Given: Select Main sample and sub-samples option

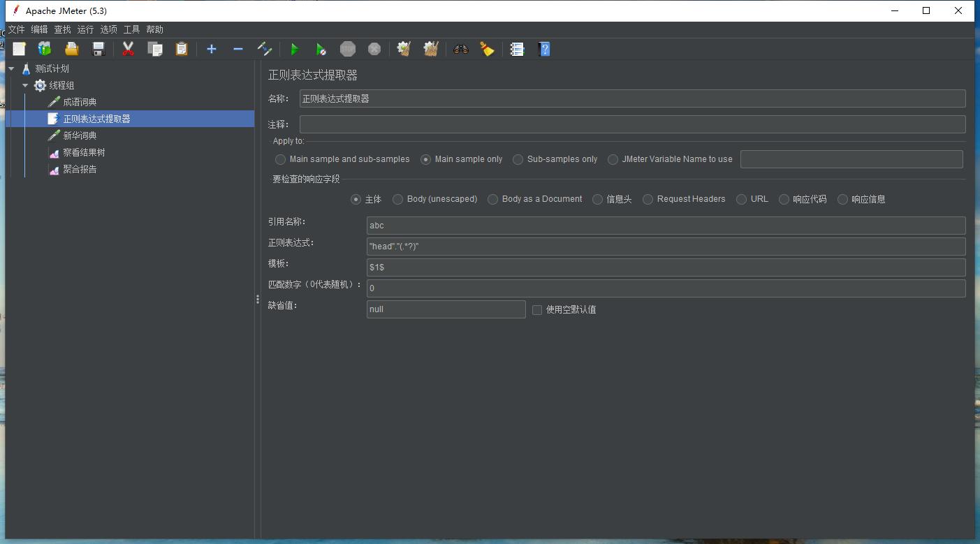Looking at the screenshot, I should point(281,159).
